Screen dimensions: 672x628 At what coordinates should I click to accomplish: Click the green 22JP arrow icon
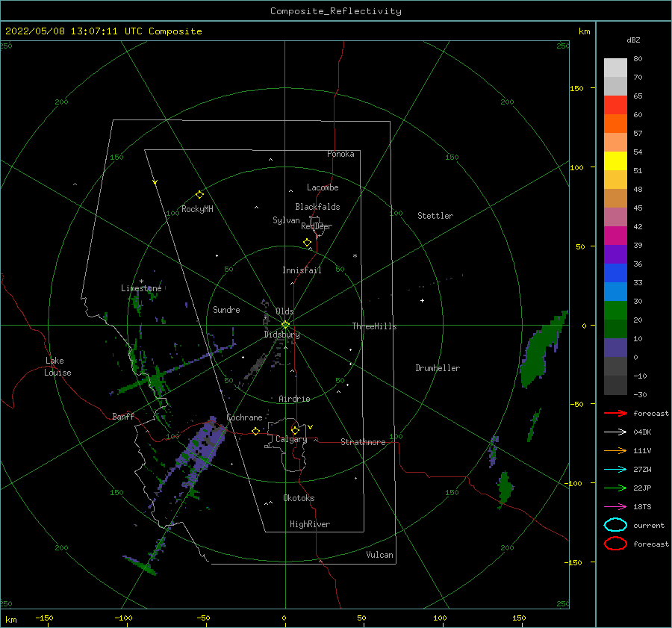click(615, 488)
